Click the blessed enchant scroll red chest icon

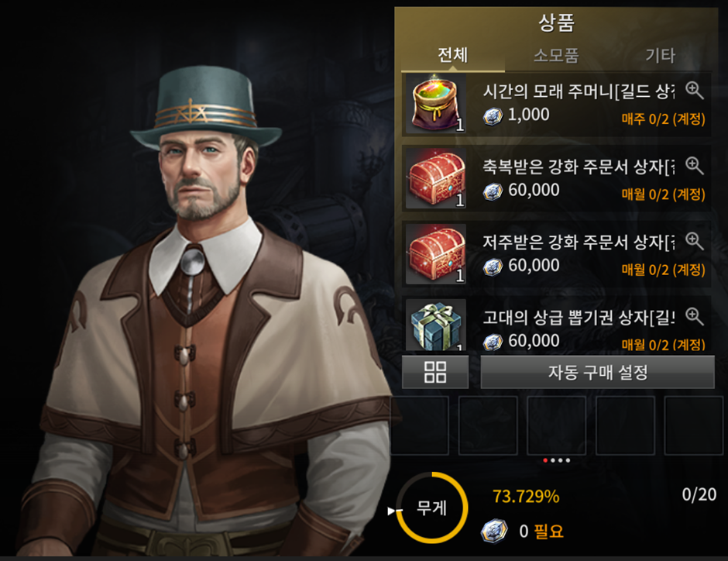coord(436,179)
